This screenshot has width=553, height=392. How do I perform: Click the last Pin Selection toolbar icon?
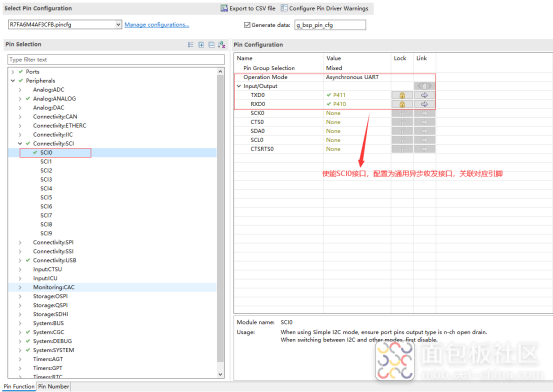221,45
